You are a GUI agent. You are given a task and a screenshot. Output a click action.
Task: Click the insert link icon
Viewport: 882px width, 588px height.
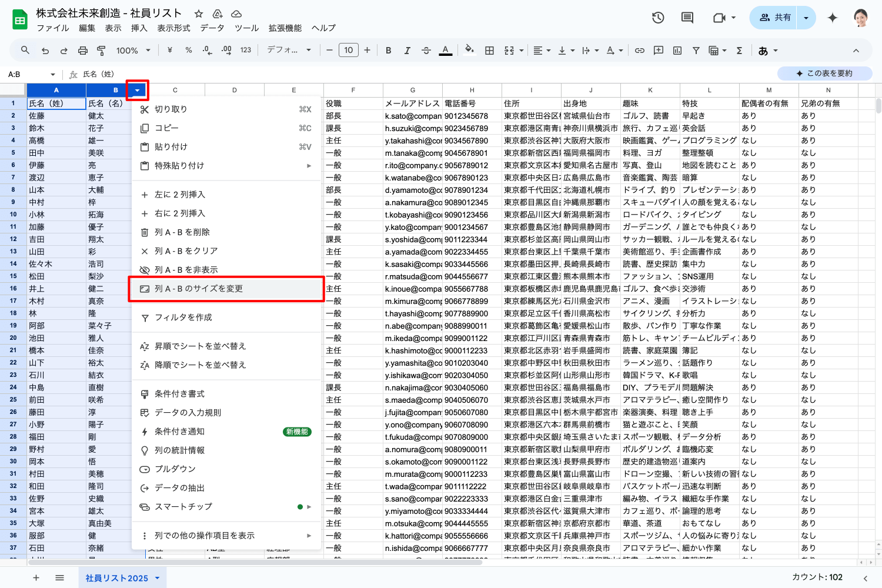pyautogui.click(x=640, y=51)
